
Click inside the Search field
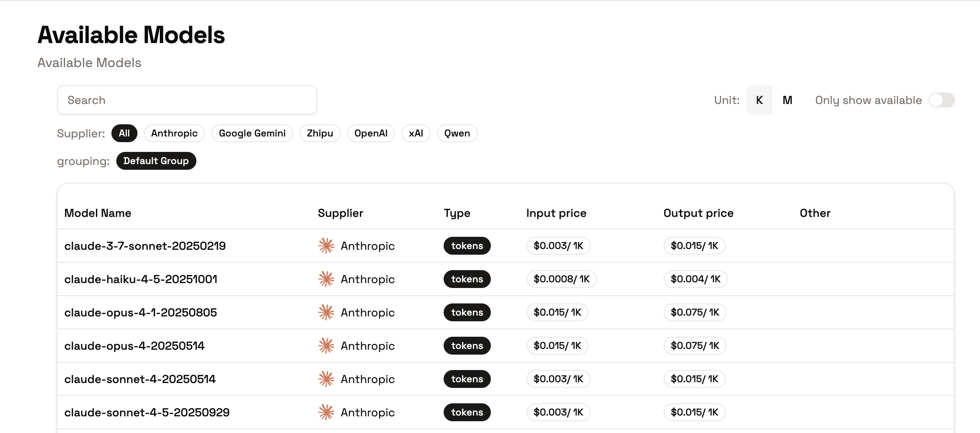click(x=187, y=100)
